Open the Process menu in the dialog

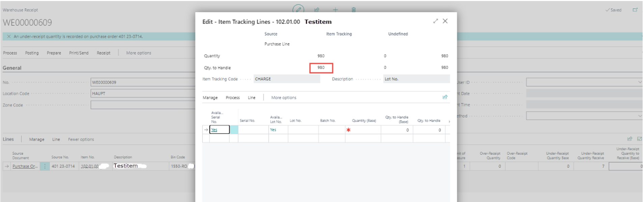pyautogui.click(x=233, y=97)
